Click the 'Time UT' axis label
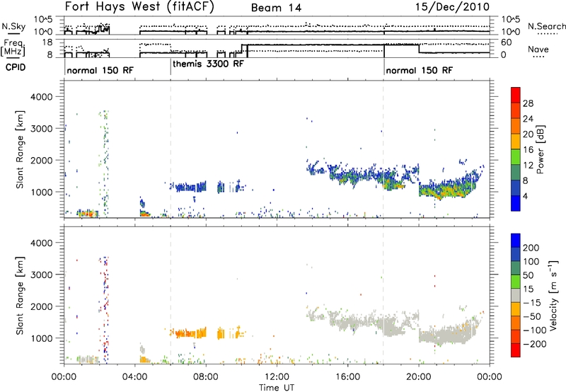566x392 pixels. pyautogui.click(x=277, y=388)
